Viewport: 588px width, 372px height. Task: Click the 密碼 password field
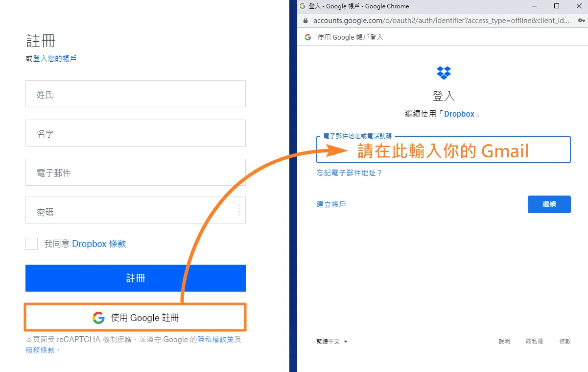136,210
